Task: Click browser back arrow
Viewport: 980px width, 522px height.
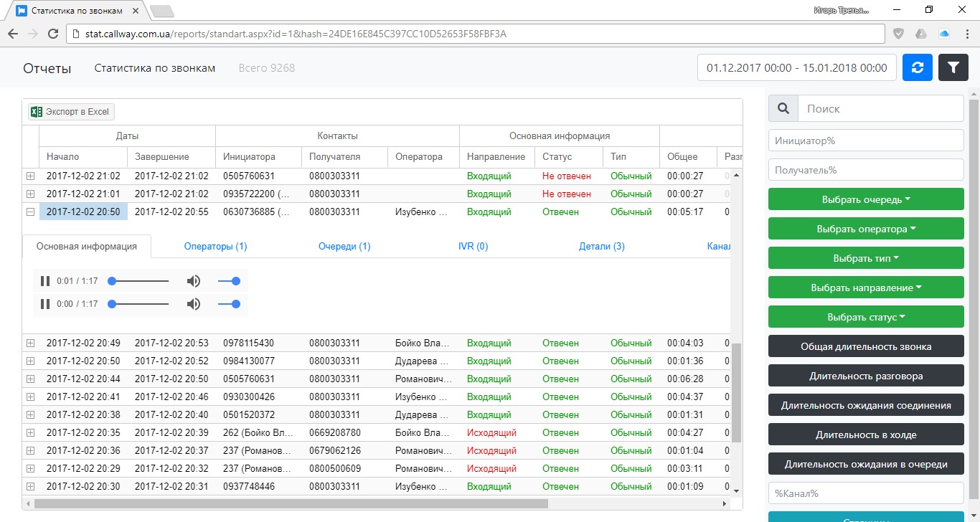Action: point(13,34)
